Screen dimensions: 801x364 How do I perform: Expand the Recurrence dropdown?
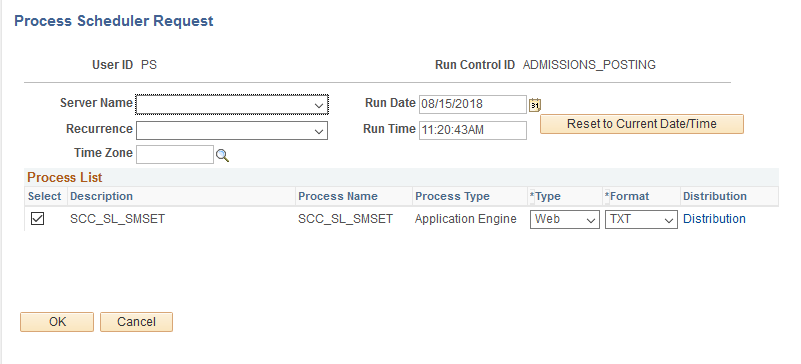click(x=232, y=131)
